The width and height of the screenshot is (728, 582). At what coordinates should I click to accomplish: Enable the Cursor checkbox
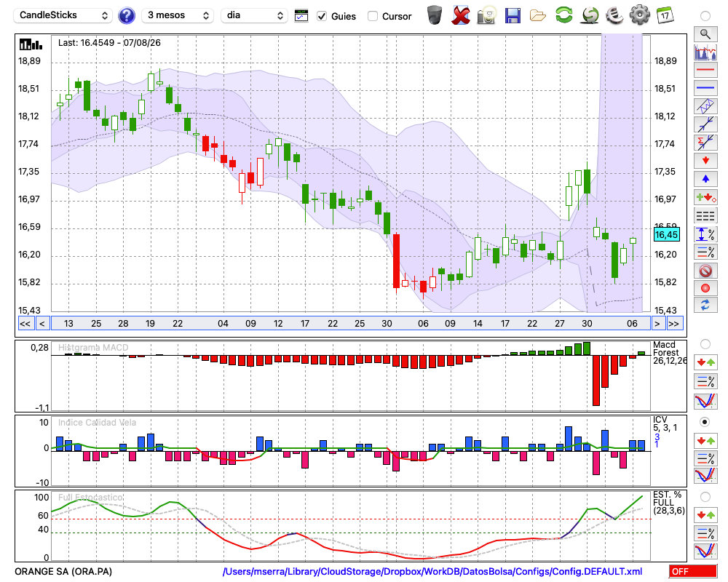(372, 16)
